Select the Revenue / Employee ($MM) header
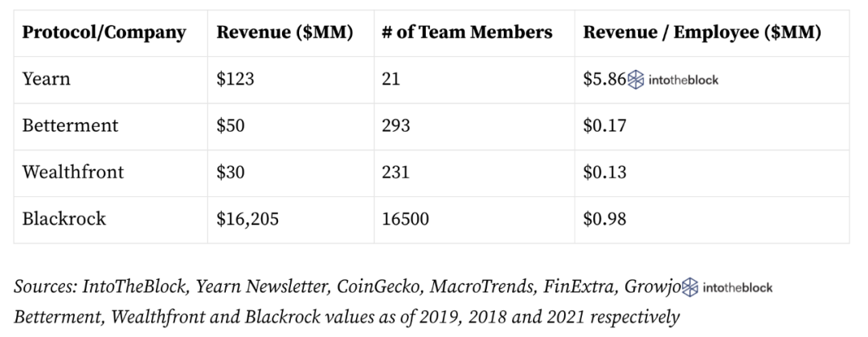Viewport: 868px width, 337px height. 701,33
